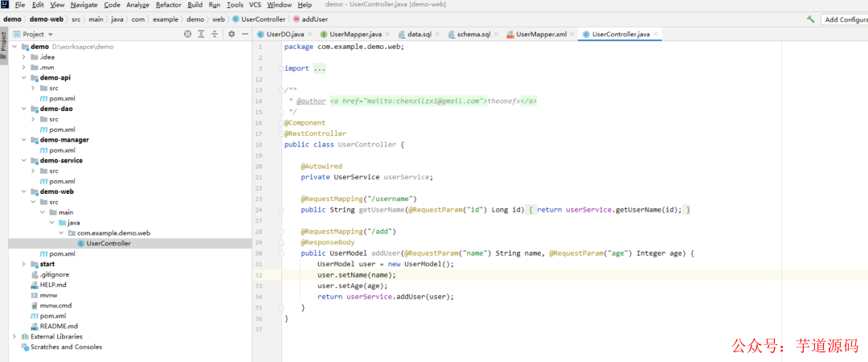Click the Scratches and Consoles icon
The image size is (868, 362).
25,347
